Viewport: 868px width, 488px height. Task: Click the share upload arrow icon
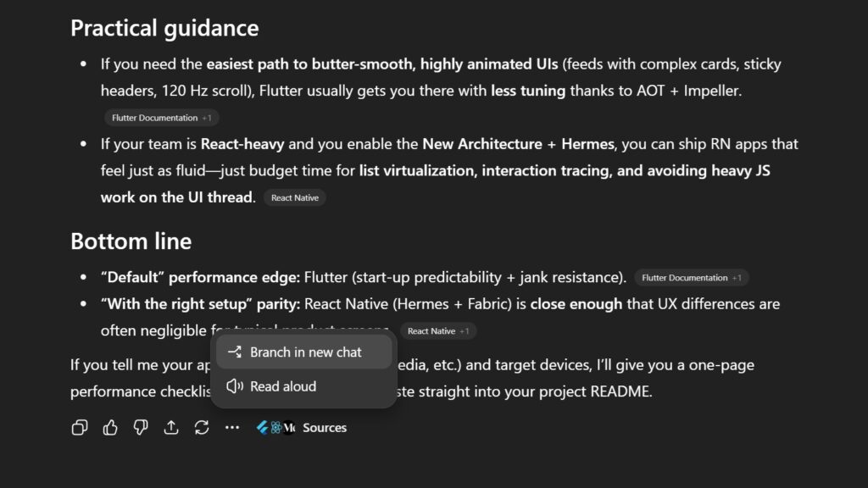pos(171,428)
